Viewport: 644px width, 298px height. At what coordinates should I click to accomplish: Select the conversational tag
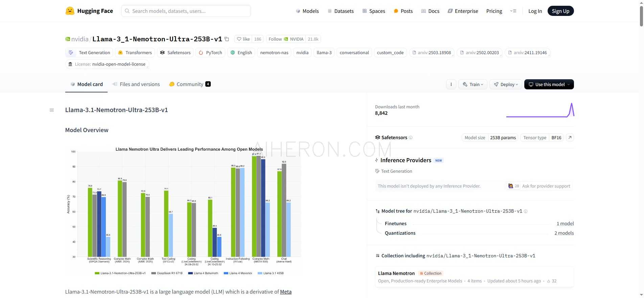[354, 52]
